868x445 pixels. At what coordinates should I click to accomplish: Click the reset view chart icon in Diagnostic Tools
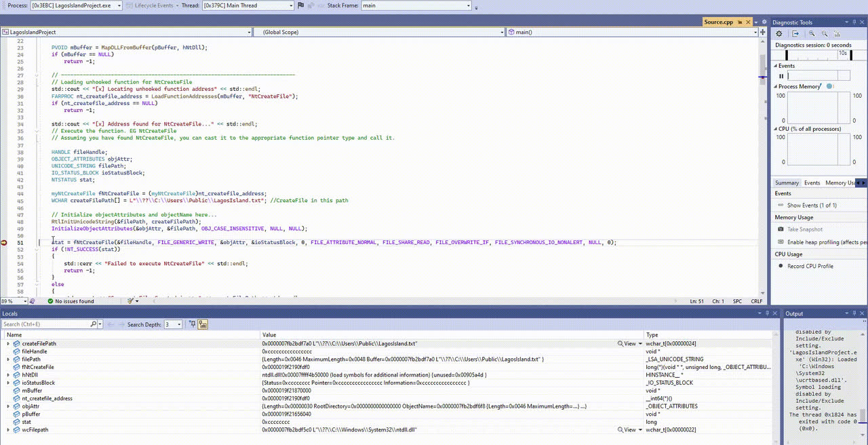(839, 34)
